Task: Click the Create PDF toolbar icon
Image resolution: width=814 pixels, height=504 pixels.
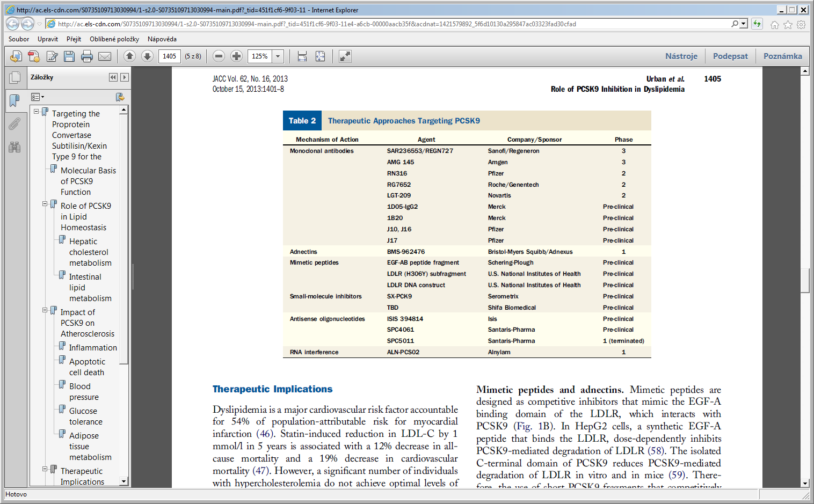Action: point(34,56)
